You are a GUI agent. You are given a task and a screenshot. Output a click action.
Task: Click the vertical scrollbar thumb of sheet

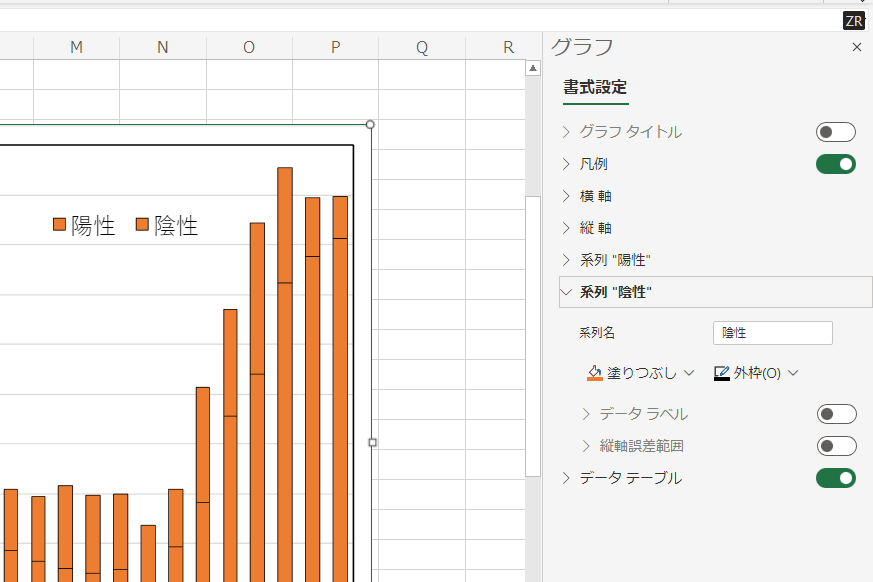pyautogui.click(x=533, y=336)
